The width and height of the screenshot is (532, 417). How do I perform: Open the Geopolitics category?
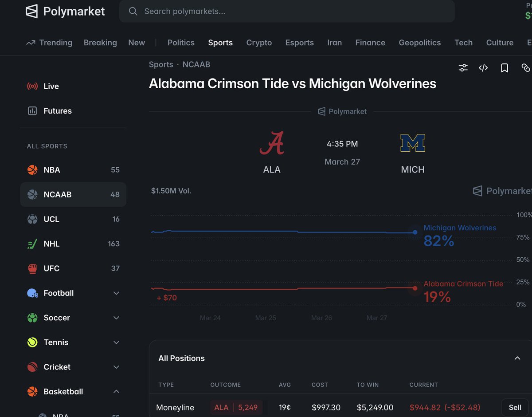tap(420, 43)
